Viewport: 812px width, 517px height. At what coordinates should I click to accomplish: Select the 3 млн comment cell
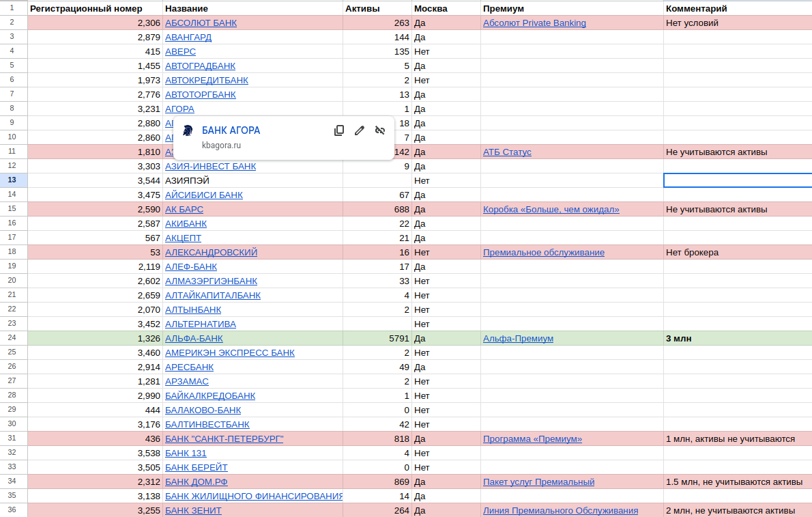coord(738,338)
